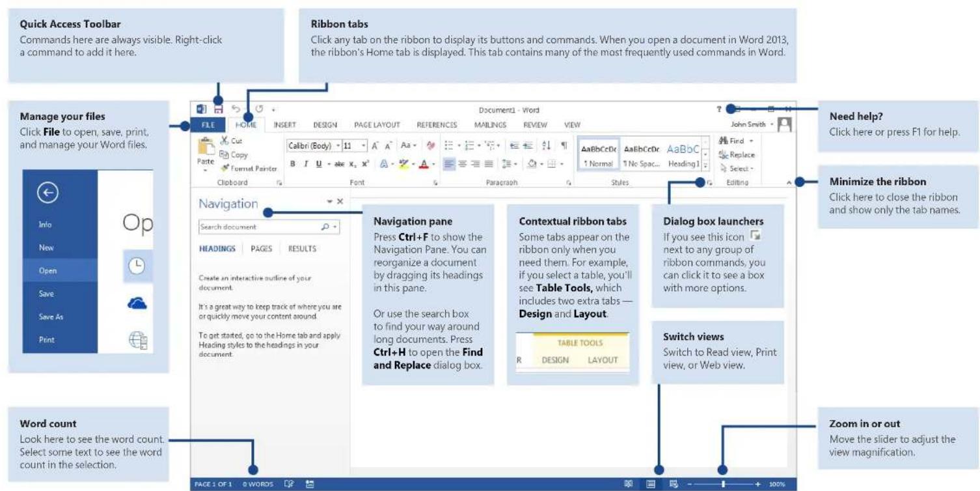
Task: Click the OneDrive cloud icon
Action: [137, 303]
